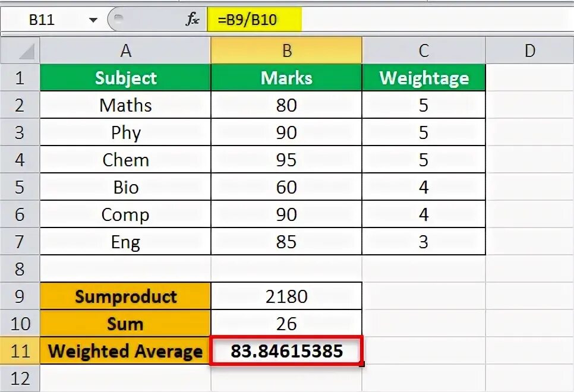Select Eng marks cell with 85
The width and height of the screenshot is (574, 392).
(286, 242)
